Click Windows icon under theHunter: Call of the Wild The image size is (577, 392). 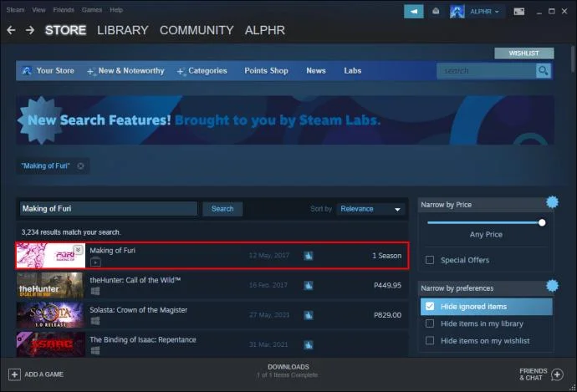95,291
